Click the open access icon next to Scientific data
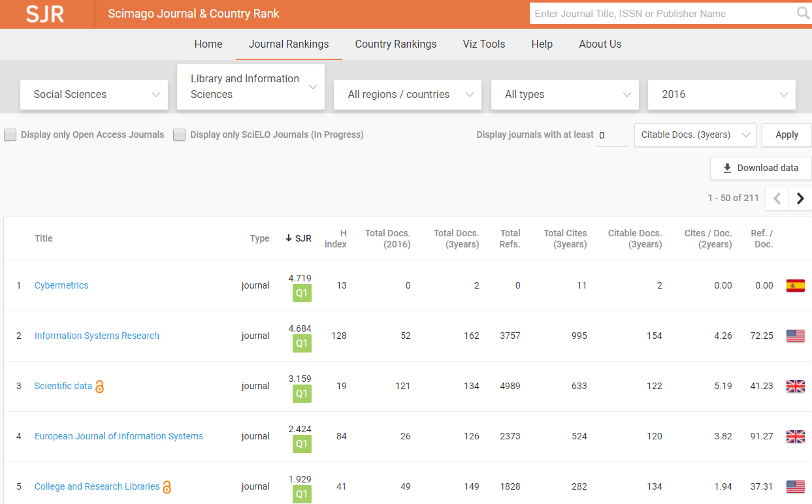The height and width of the screenshot is (504, 812). (99, 386)
